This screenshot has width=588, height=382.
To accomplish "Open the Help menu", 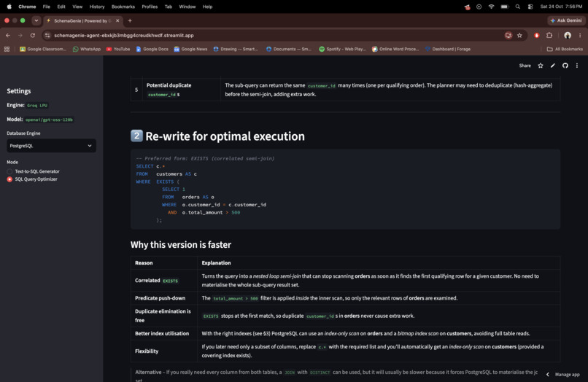I will pyautogui.click(x=207, y=7).
